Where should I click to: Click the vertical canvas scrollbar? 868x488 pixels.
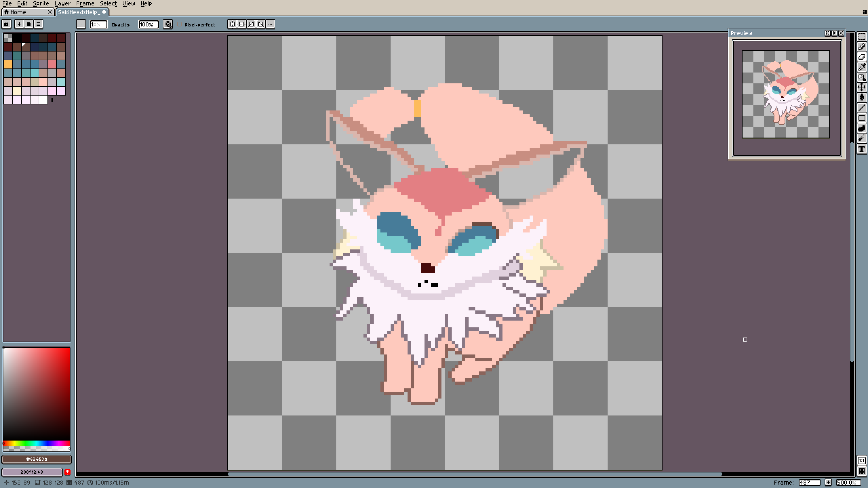852,252
